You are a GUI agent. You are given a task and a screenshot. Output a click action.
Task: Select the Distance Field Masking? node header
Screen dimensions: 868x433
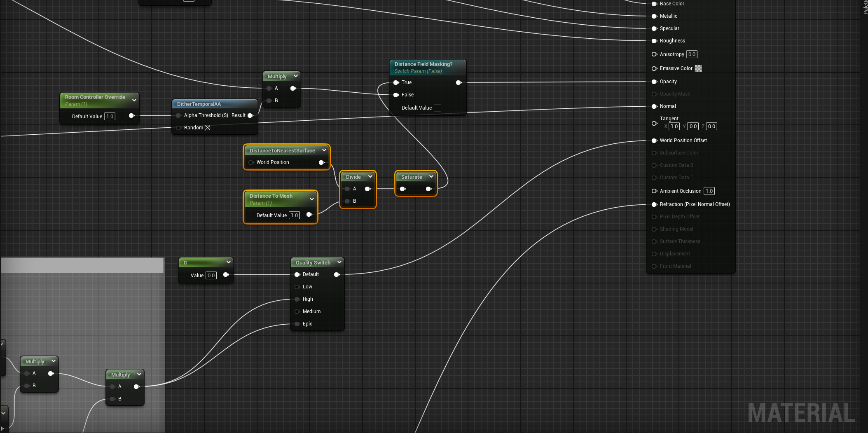423,64
